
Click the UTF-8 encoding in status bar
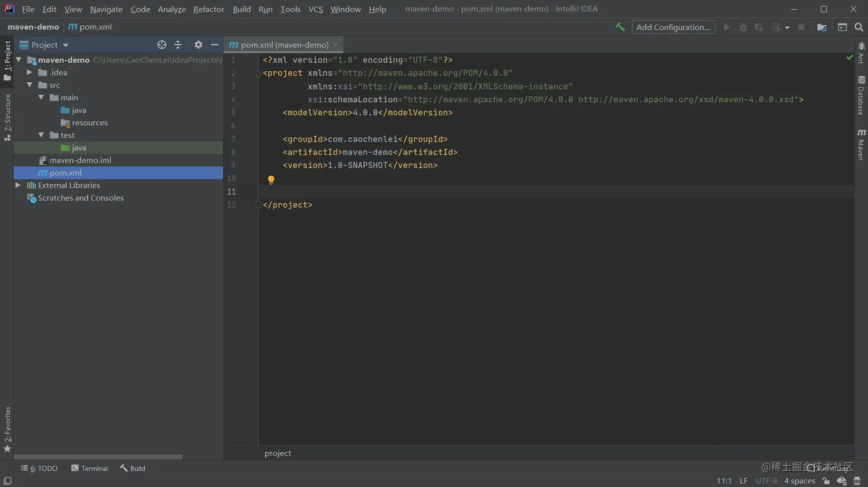(x=766, y=481)
